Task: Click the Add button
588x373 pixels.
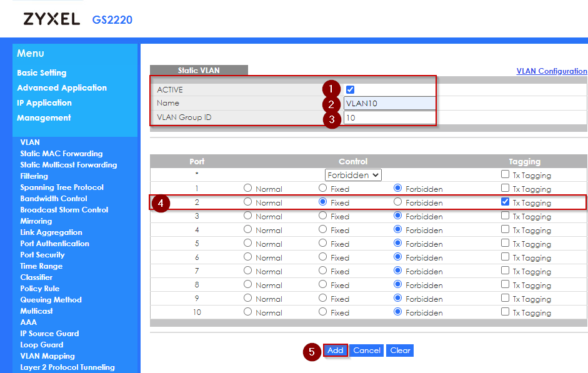Action: (335, 351)
